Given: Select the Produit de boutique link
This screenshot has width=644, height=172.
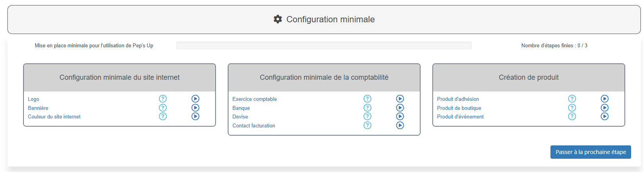Looking at the screenshot, I should point(459,108).
